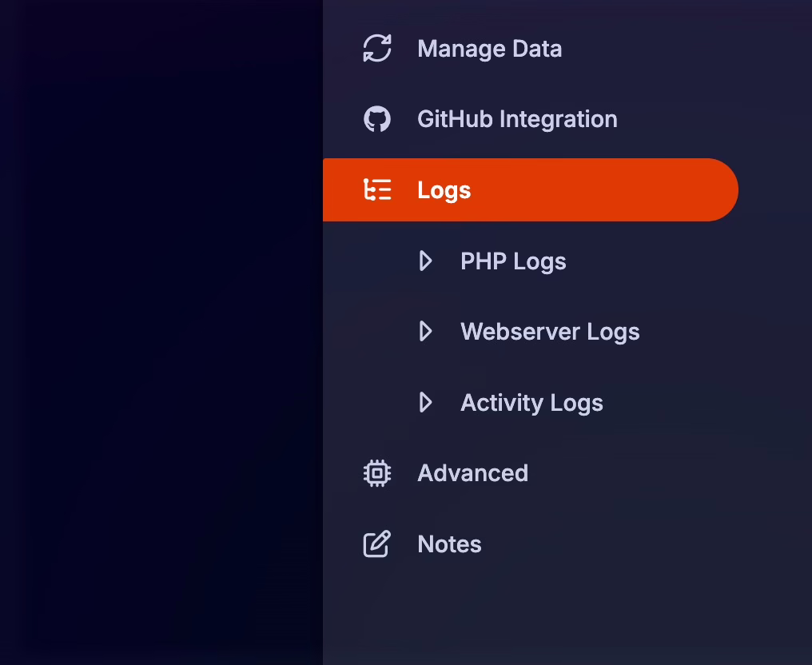The image size is (812, 665).
Task: Expand the Webserver Logs triangle arrow
Action: pyautogui.click(x=426, y=332)
